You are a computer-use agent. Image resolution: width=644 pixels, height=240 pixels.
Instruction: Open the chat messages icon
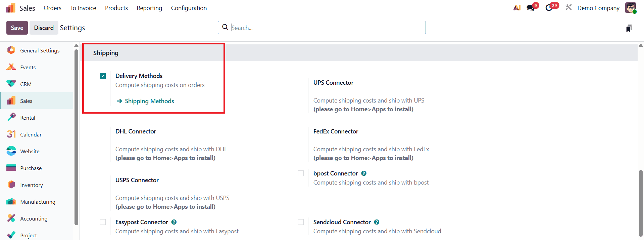click(x=531, y=8)
